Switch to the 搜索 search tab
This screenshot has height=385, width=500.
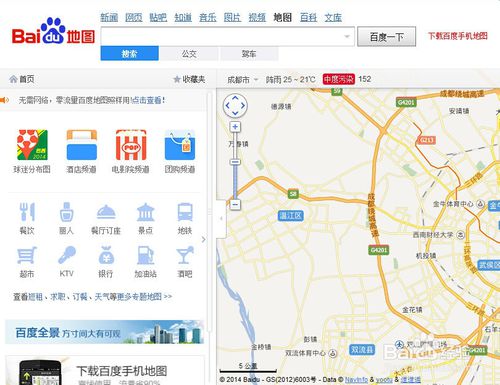(130, 54)
